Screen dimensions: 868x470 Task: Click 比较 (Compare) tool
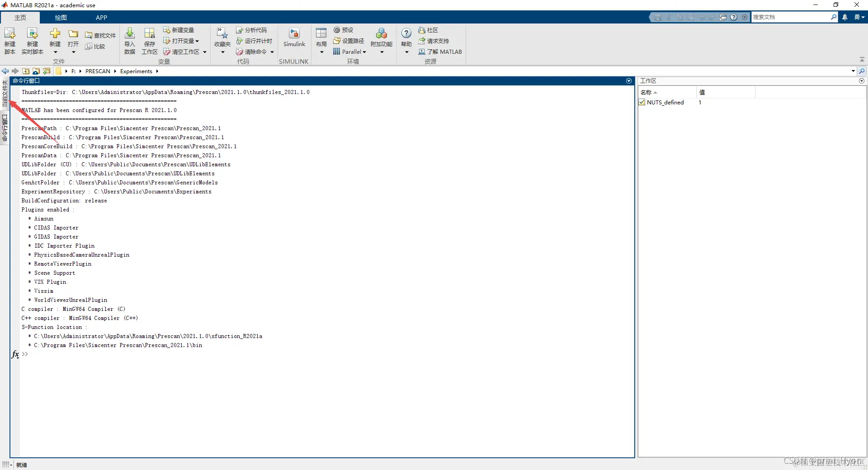coord(95,46)
